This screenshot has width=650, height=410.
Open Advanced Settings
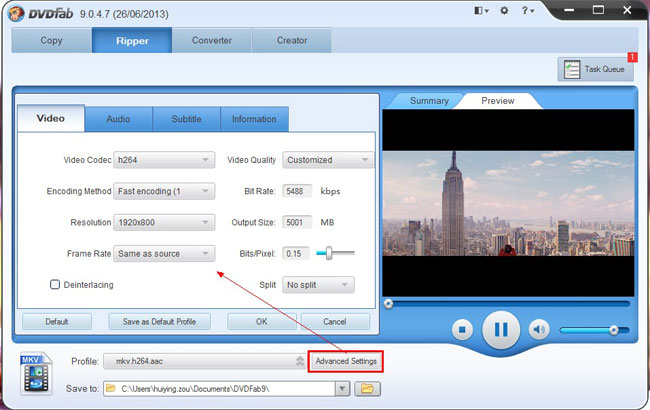click(x=346, y=361)
